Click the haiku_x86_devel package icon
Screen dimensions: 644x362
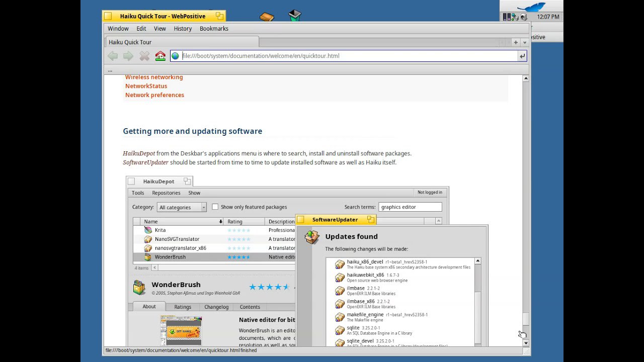(340, 264)
